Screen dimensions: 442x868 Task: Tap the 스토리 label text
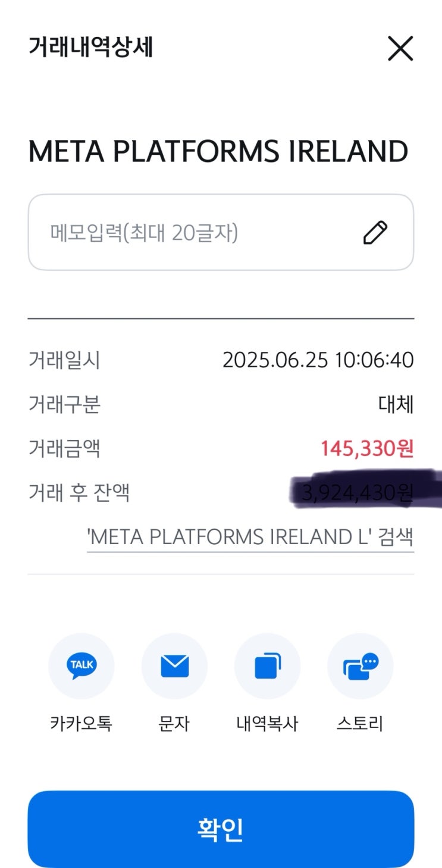pyautogui.click(x=360, y=723)
